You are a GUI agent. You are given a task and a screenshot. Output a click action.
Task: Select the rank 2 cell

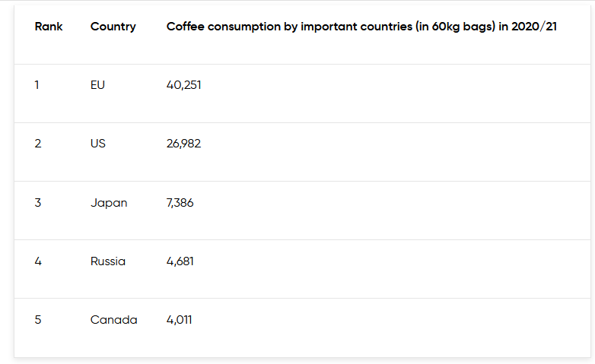(x=38, y=144)
